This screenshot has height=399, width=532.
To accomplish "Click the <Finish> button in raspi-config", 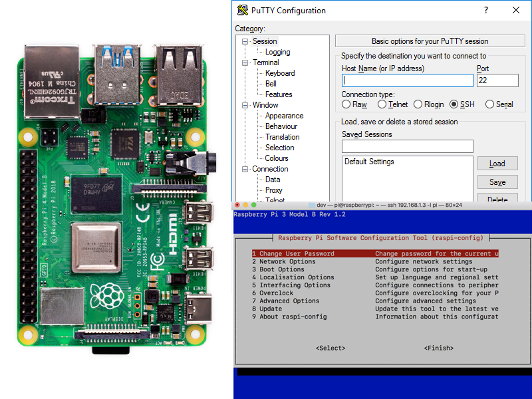I will click(439, 348).
